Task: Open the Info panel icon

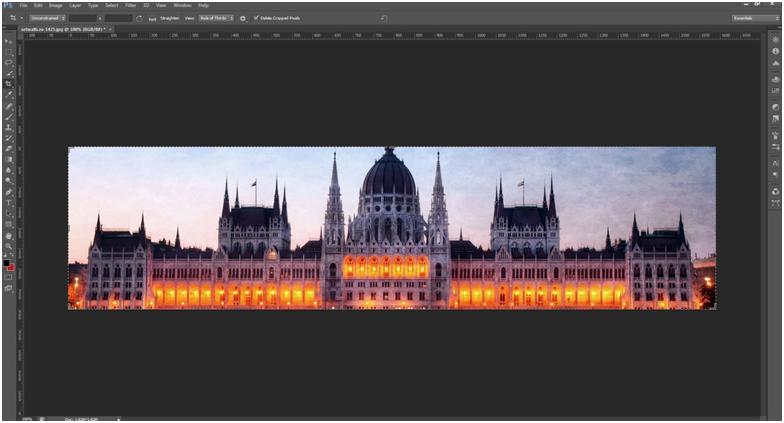Action: pyautogui.click(x=776, y=51)
